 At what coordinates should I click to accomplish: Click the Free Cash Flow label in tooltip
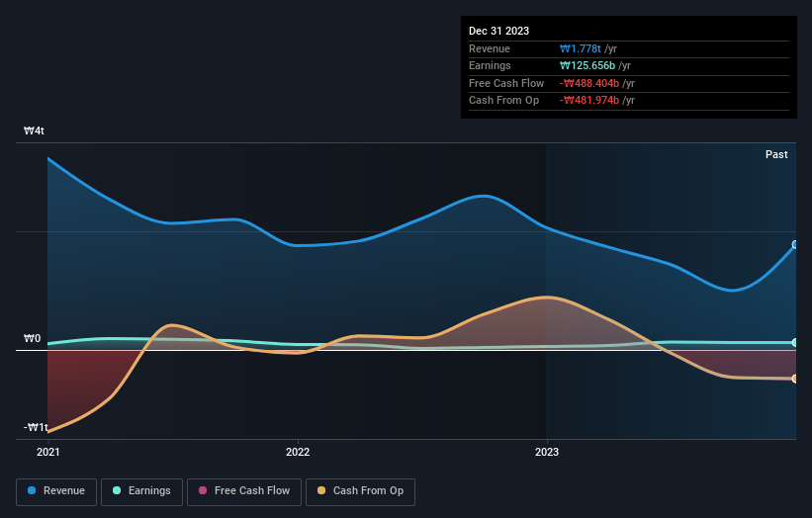(506, 83)
